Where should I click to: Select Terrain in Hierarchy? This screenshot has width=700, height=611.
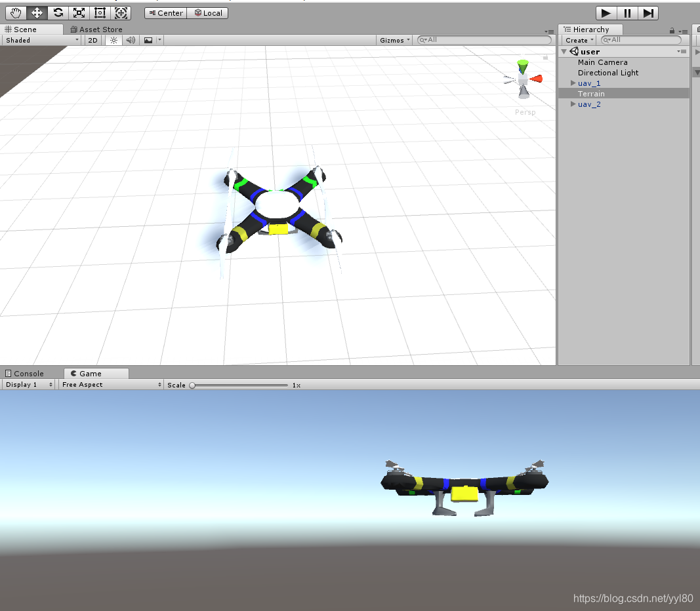point(624,93)
